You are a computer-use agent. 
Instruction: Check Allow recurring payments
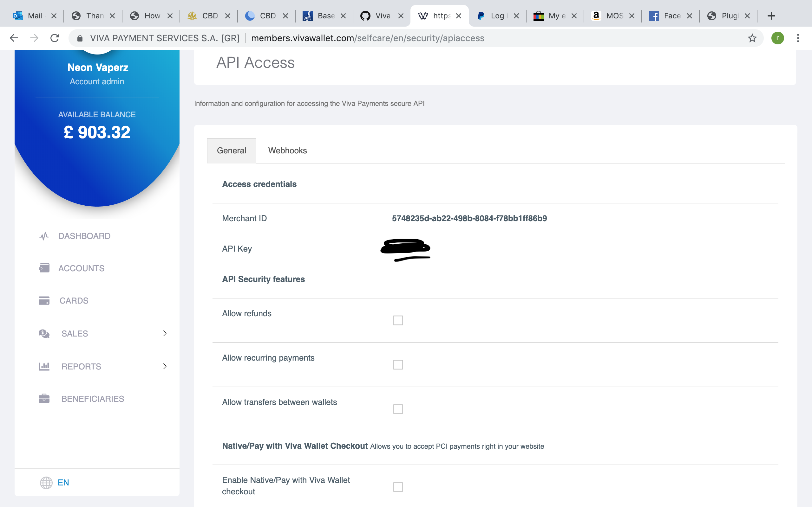pos(398,364)
